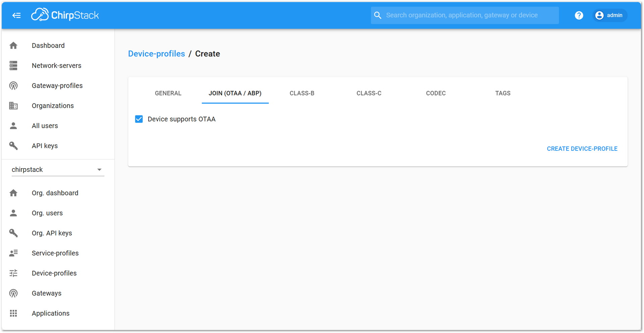Click the Organizations building icon
The image size is (644, 333).
(13, 106)
